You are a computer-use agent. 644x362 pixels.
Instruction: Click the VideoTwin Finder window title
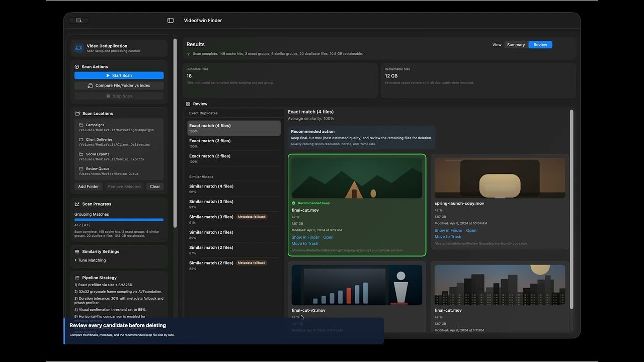[203, 21]
